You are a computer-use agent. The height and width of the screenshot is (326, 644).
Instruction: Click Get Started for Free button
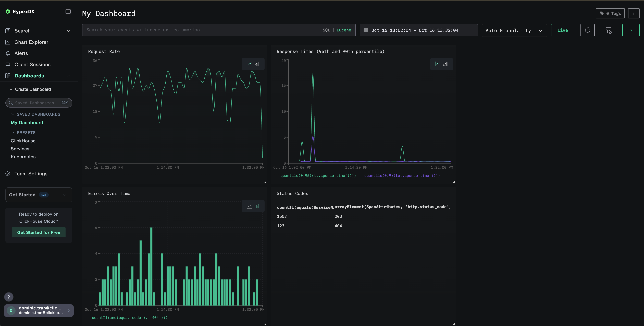tap(39, 232)
